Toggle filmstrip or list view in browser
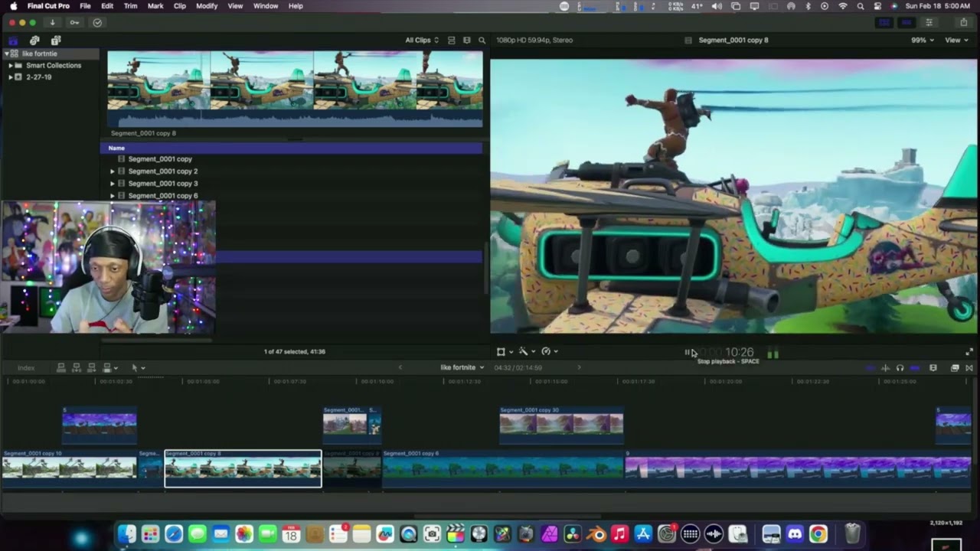980x551 pixels. (x=451, y=40)
